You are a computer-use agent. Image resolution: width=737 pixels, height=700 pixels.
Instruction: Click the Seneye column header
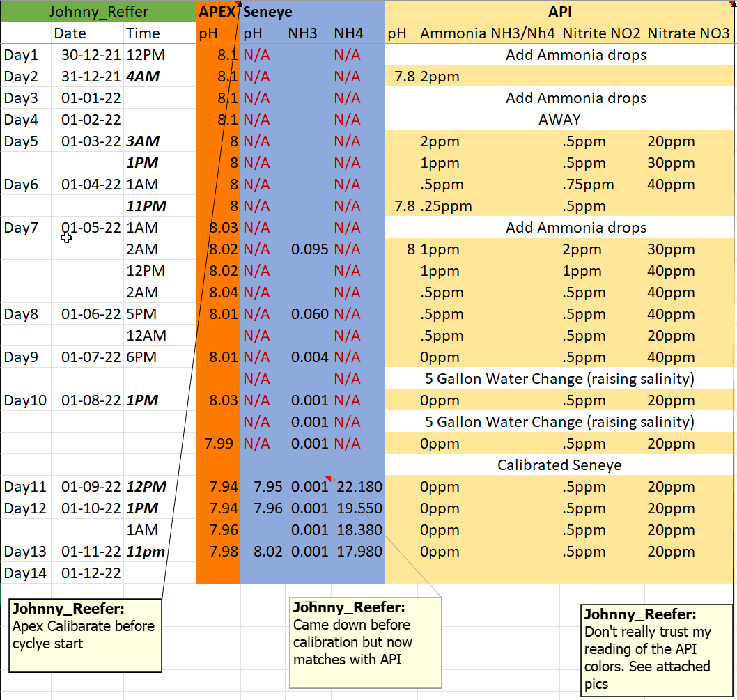(x=267, y=12)
